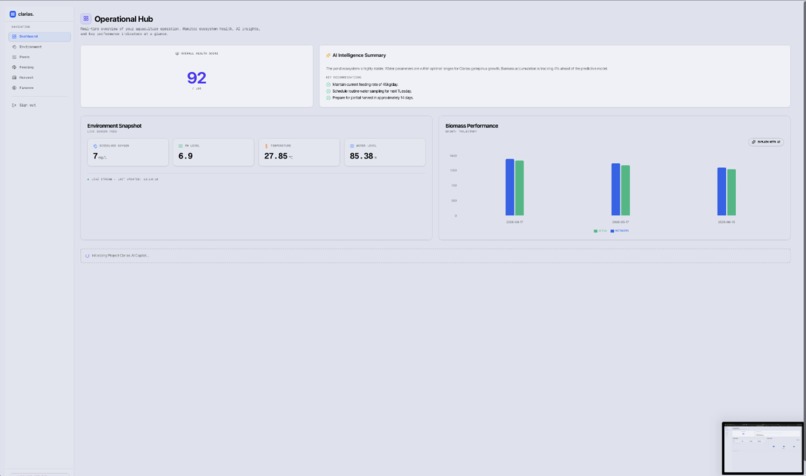Image resolution: width=806 pixels, height=476 pixels.
Task: Click the check icon for feeding rate recommendation
Action: 328,84
